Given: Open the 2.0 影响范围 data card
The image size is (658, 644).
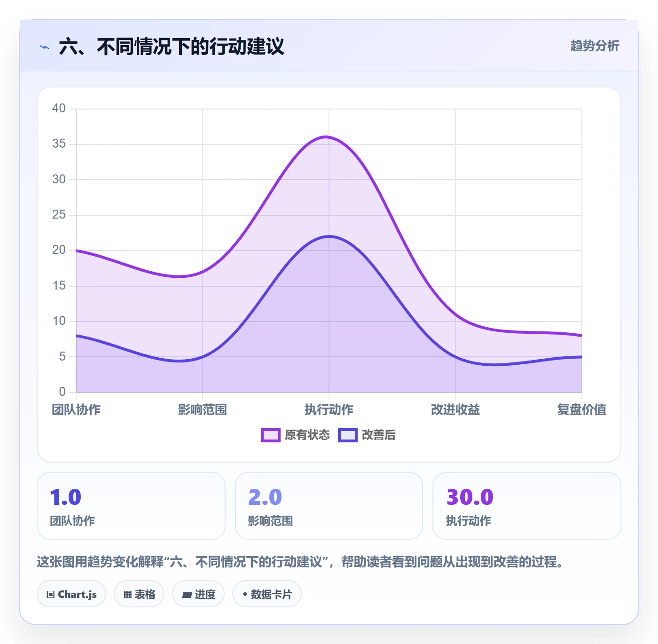Looking at the screenshot, I should click(329, 506).
